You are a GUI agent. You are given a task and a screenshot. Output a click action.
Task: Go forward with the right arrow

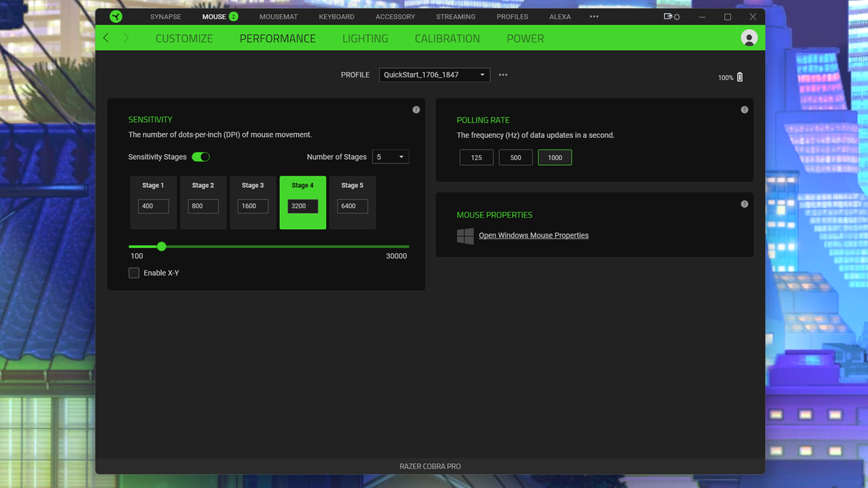126,38
